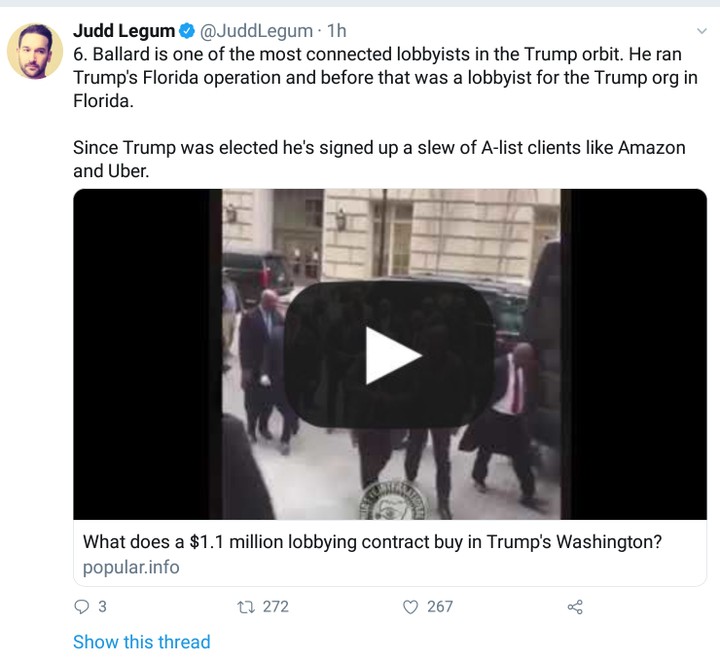Click the verified badge checkmark
The height and width of the screenshot is (661, 720).
click(186, 31)
